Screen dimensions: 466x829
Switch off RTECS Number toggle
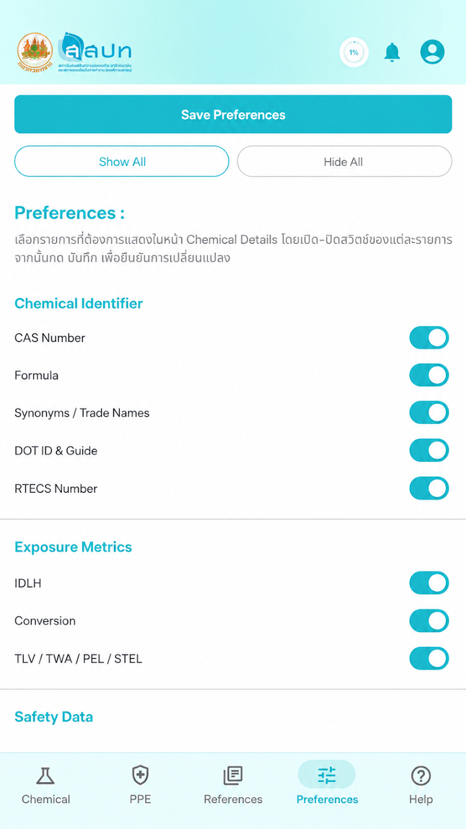(x=429, y=489)
